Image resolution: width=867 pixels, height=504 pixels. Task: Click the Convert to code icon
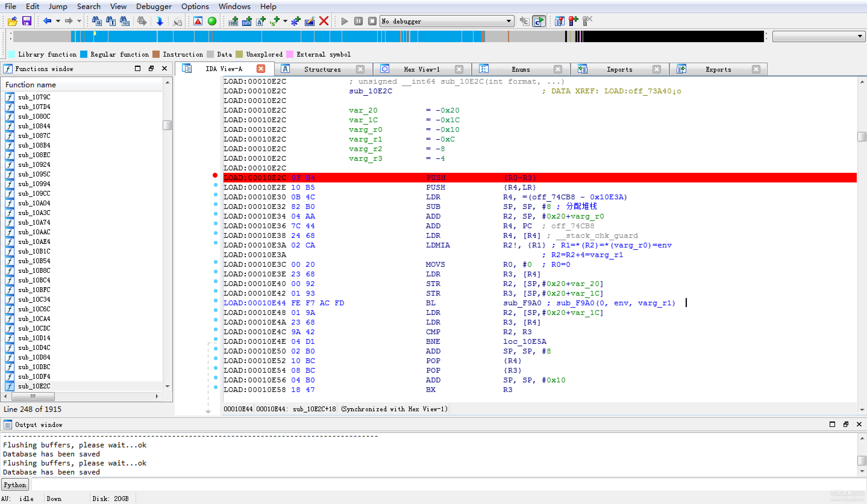coord(233,21)
